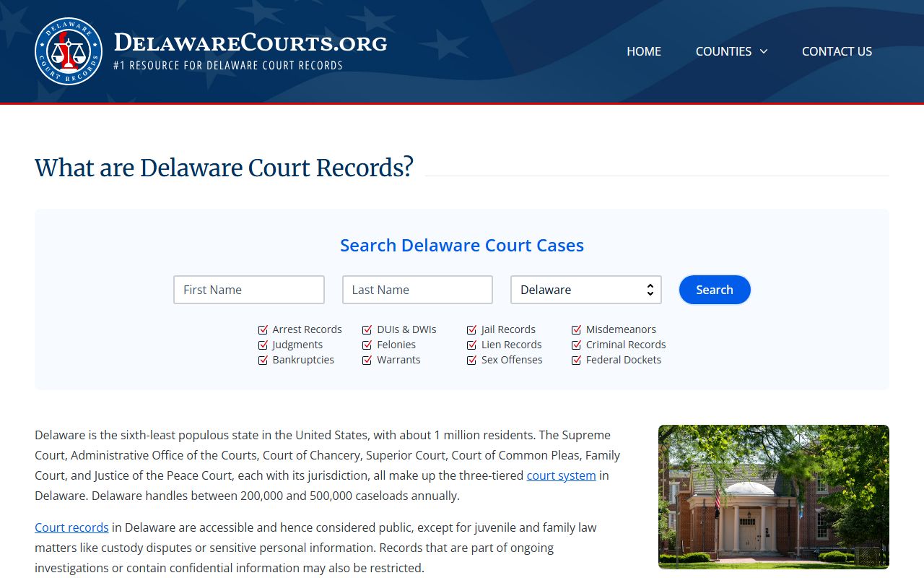Click the 'Criminal Records' label text

(626, 345)
